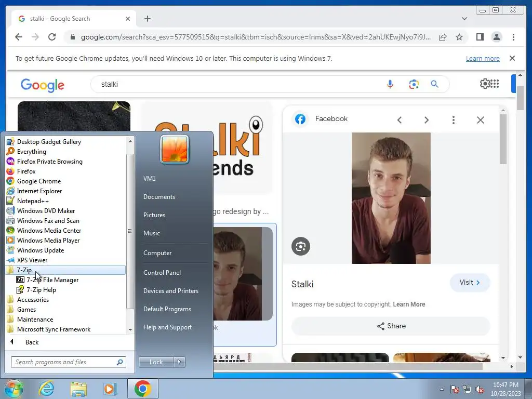
Task: Click the Start menu programs scrollbar
Action: pos(130,231)
